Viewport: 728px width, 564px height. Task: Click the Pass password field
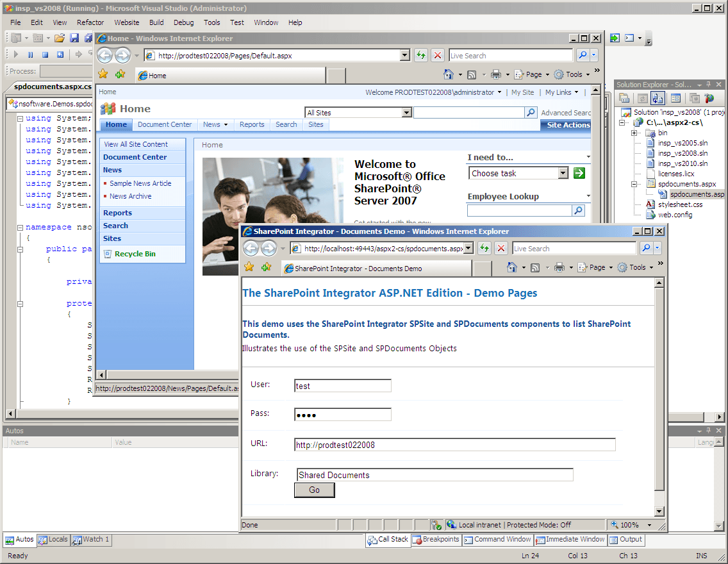(x=343, y=415)
